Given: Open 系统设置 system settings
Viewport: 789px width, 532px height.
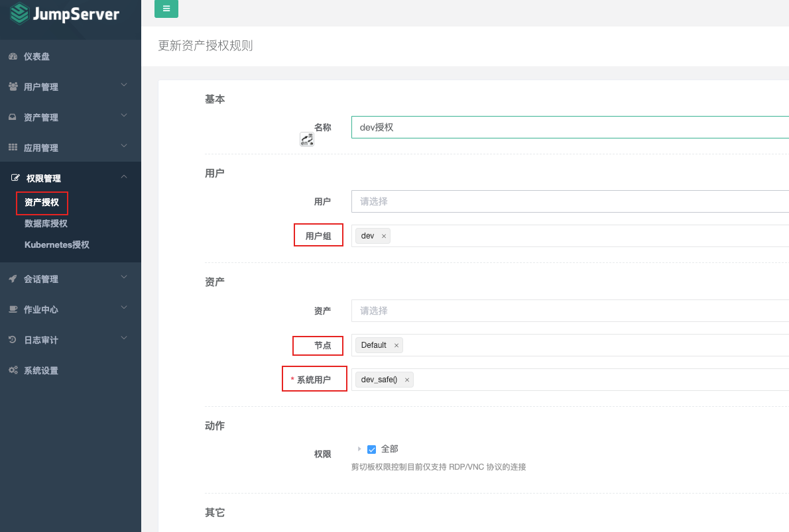Looking at the screenshot, I should [x=70, y=370].
